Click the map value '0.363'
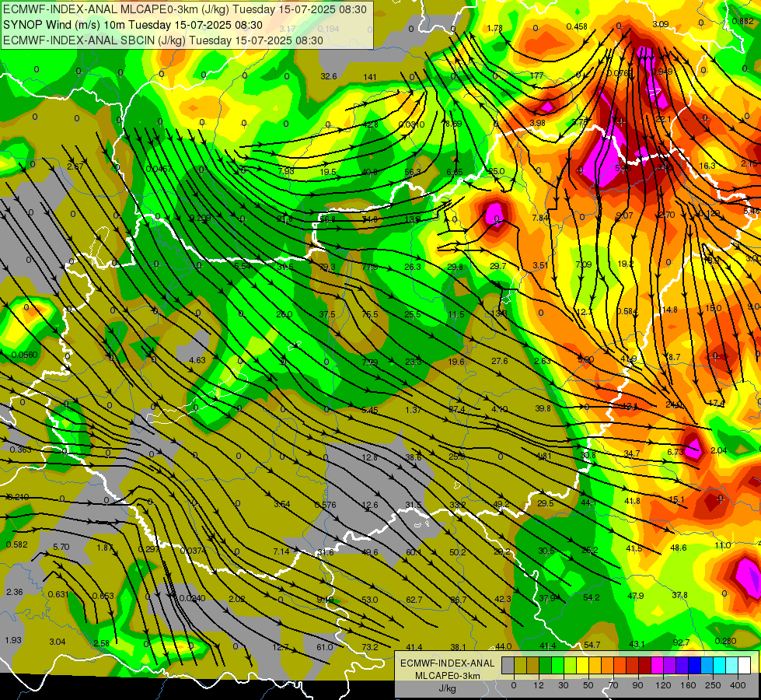This screenshot has height=700, width=761. 20,450
